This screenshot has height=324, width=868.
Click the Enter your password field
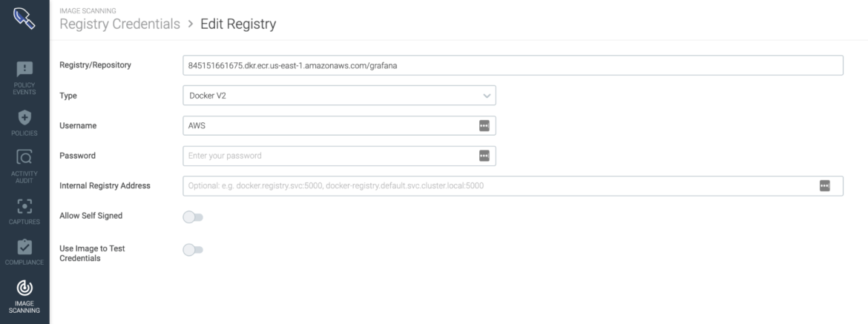[339, 156]
